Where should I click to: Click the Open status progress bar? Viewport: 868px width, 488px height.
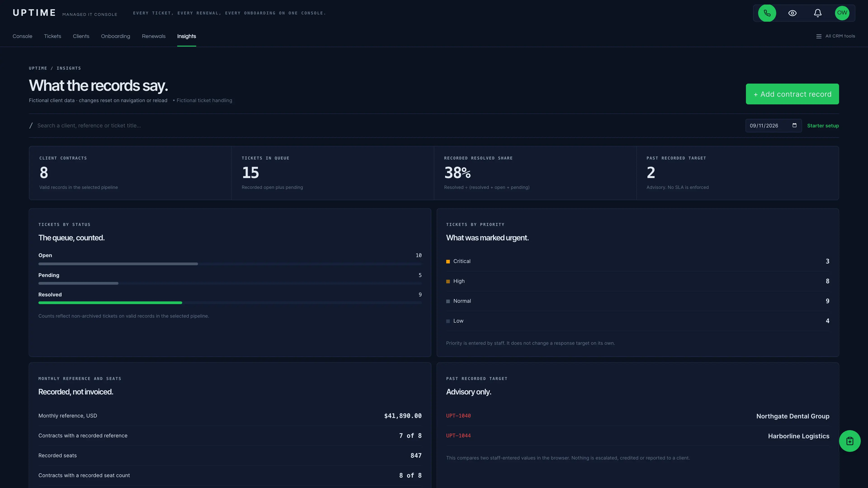[x=230, y=264]
